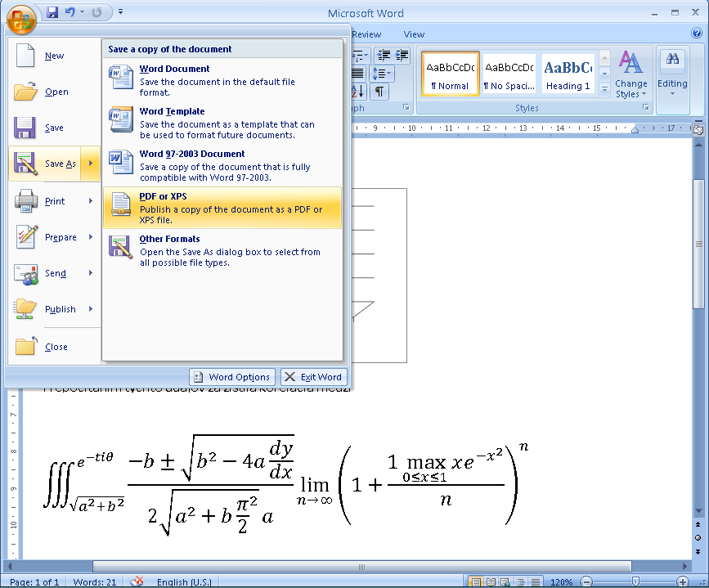Viewport: 709px width, 588px height.
Task: Choose New from the Office menu
Action: [x=54, y=56]
